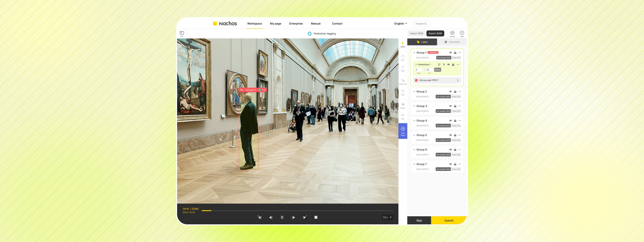Click the Split tool

click(x=403, y=116)
